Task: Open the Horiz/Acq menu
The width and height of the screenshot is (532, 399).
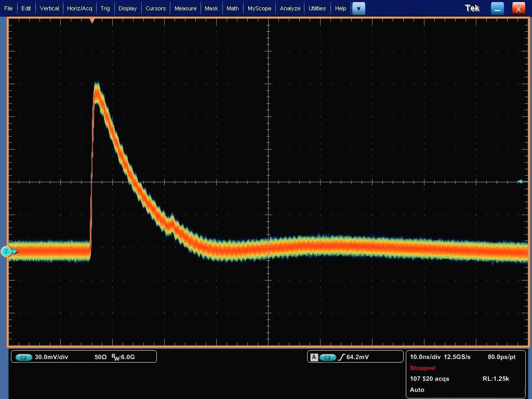Action: (79, 8)
